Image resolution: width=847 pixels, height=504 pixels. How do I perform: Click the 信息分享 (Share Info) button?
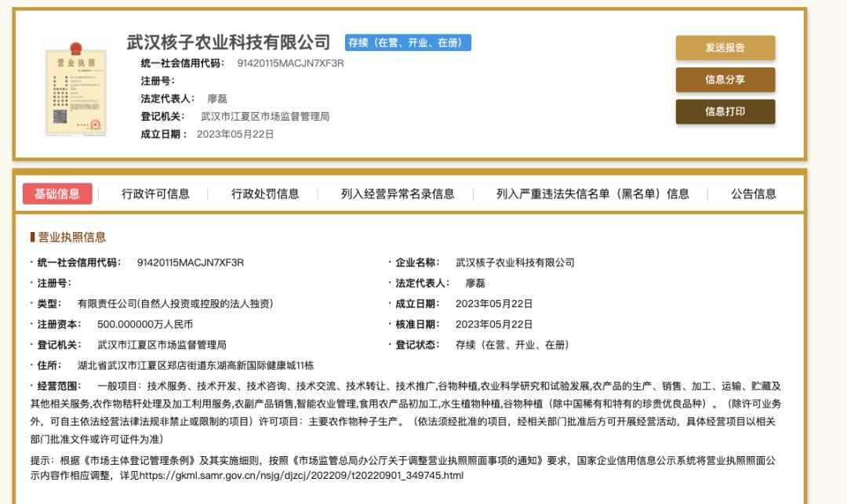[x=725, y=80]
